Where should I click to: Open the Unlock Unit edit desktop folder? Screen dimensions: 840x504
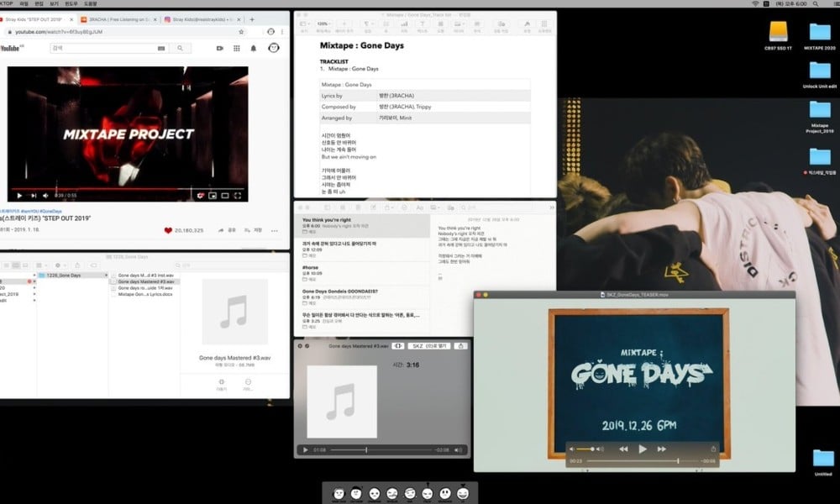(x=820, y=75)
